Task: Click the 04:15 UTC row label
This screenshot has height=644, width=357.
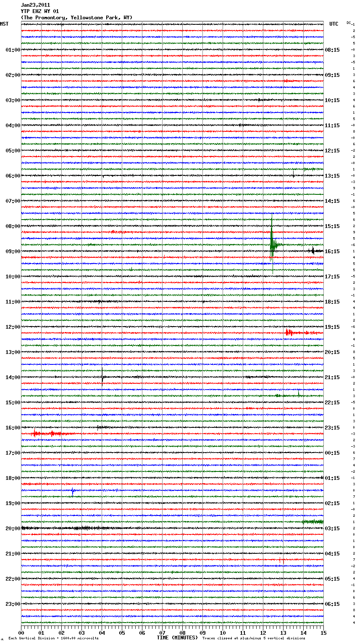Action: tap(332, 554)
